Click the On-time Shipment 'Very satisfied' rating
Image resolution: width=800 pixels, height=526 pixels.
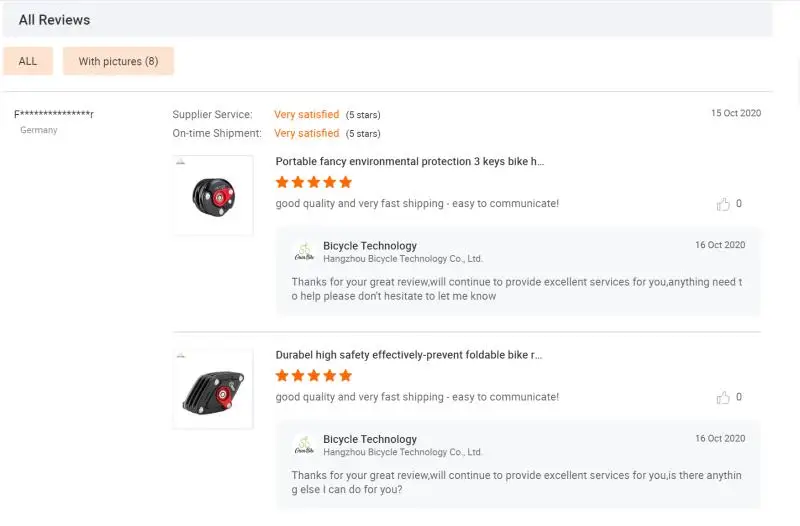tap(306, 133)
